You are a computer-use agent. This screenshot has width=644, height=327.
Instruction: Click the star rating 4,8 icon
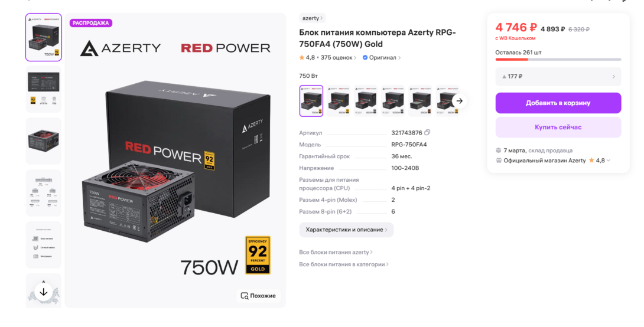pyautogui.click(x=302, y=58)
